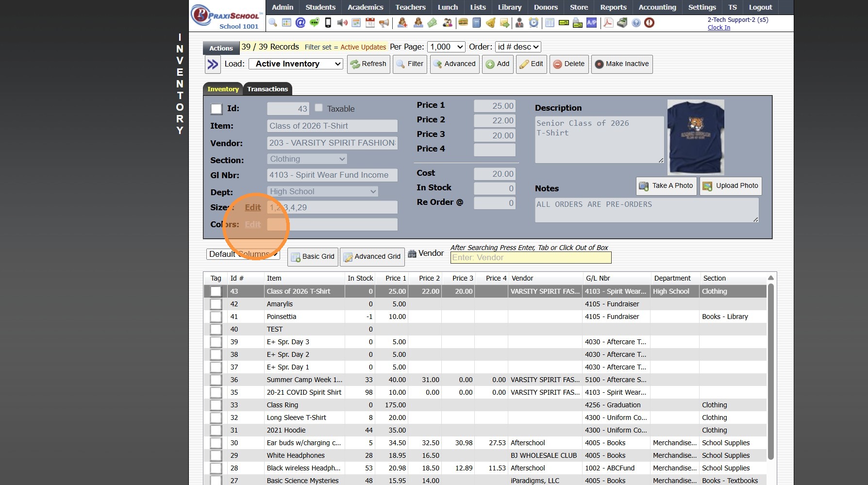
Task: Click the Refresh button
Action: point(368,64)
